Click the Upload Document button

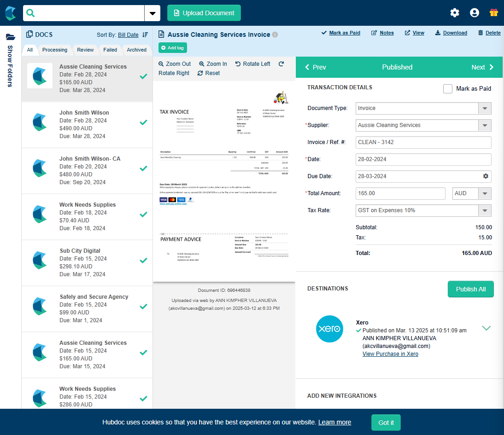click(204, 13)
